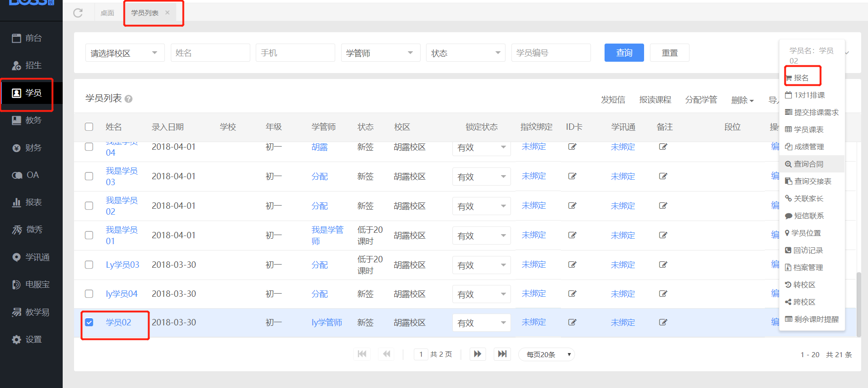Edit ID-卡 icon for ly学员04 row

pos(572,294)
